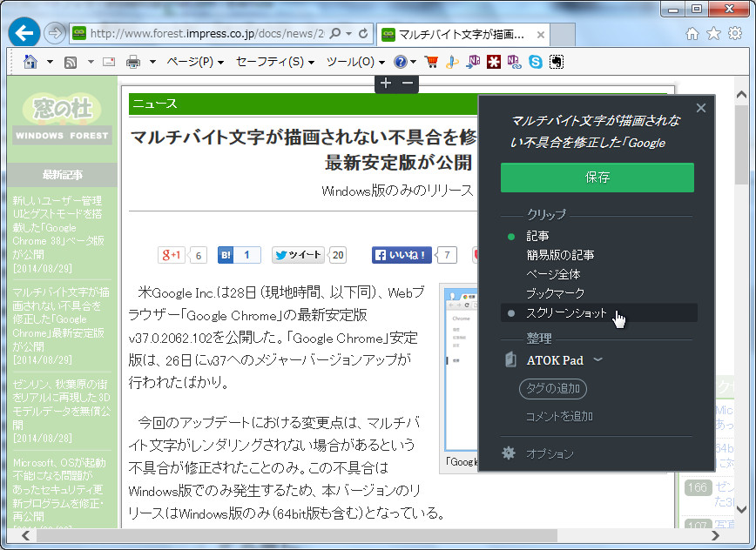
Task: Open the dropdown arrow next to the Home icon
Action: 50,62
